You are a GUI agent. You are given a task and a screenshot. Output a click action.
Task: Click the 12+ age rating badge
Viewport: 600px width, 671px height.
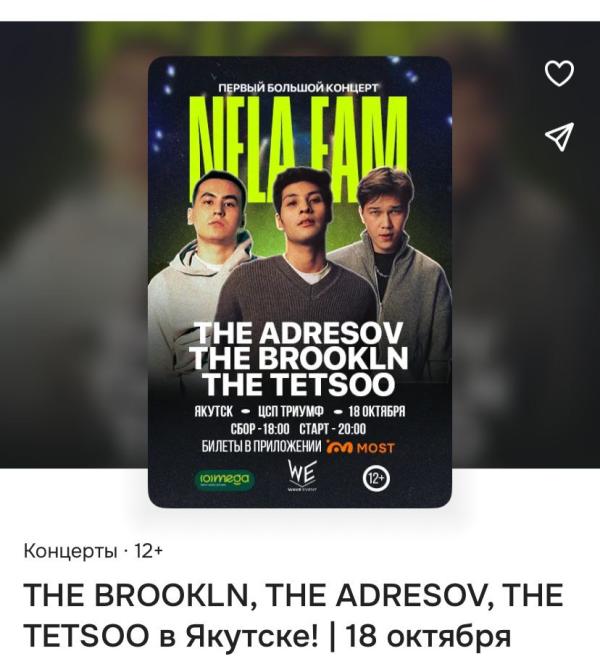tap(377, 478)
